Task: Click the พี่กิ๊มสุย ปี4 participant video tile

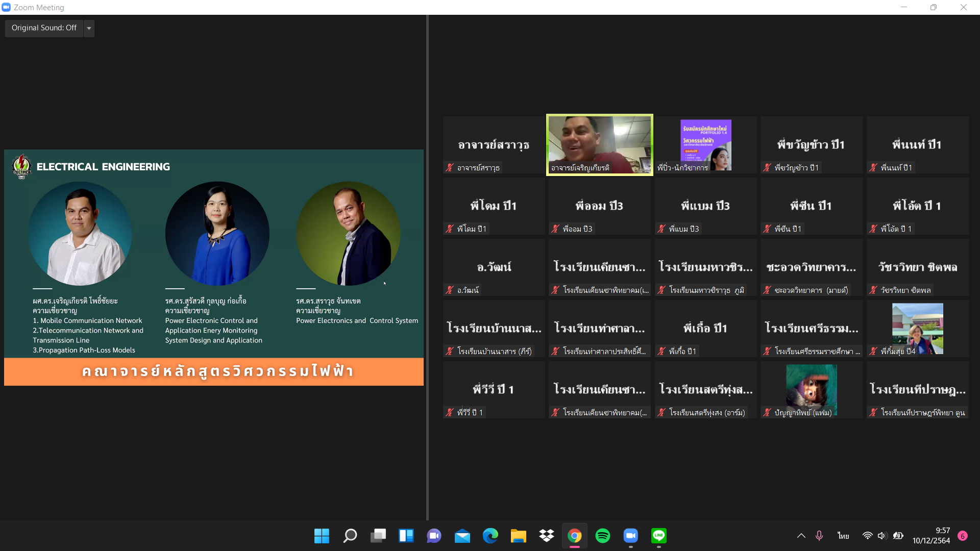Action: pos(917,329)
